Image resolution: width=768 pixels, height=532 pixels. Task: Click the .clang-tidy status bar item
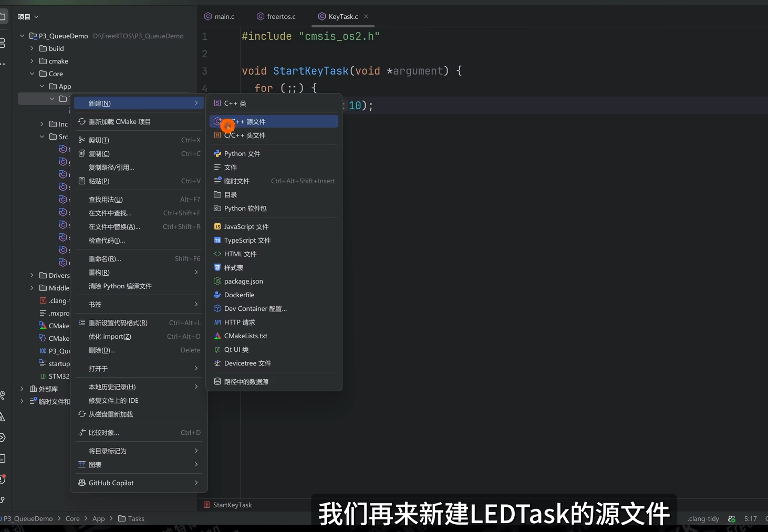703,518
